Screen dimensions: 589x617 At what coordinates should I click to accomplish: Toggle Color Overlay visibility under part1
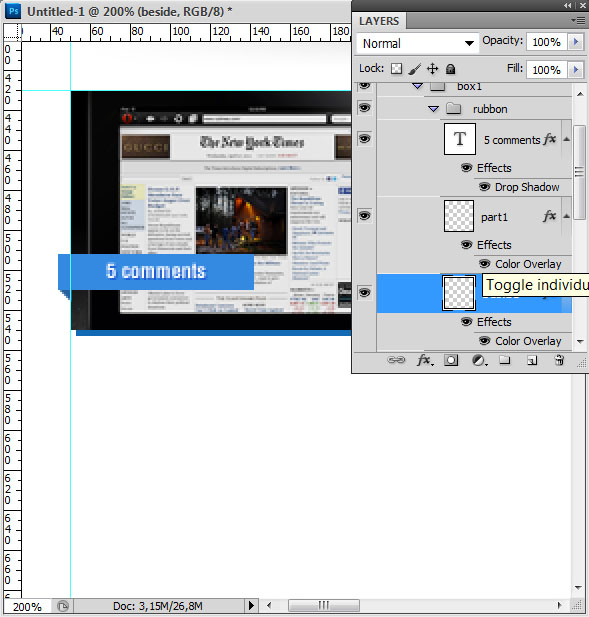(x=484, y=264)
